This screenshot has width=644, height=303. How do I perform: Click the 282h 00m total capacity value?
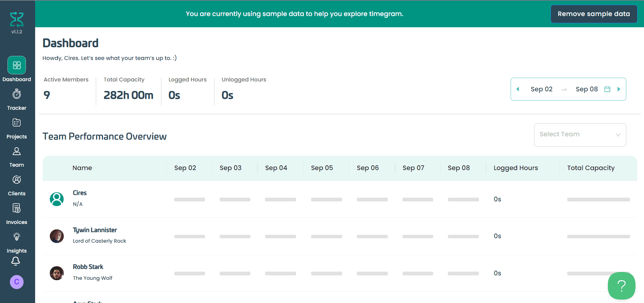pos(129,95)
